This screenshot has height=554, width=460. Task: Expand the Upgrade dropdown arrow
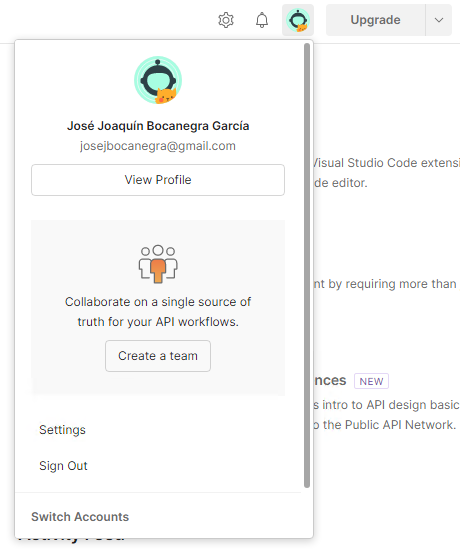point(439,20)
